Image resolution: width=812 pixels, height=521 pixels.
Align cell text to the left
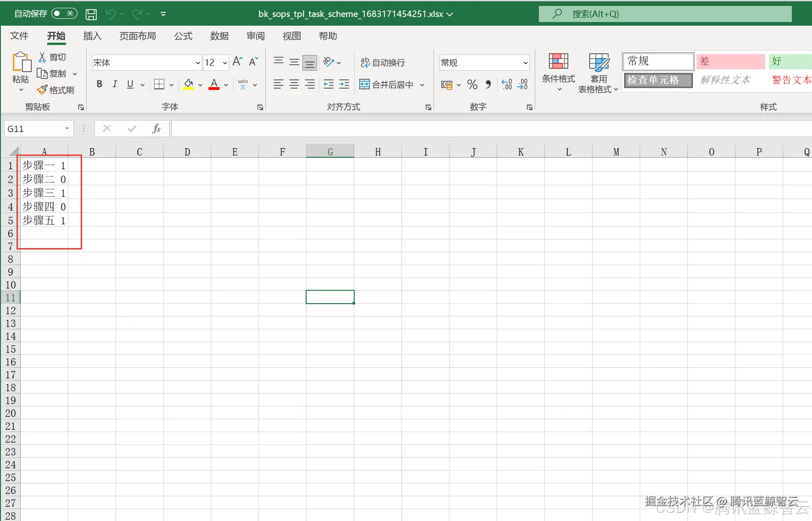click(x=279, y=84)
